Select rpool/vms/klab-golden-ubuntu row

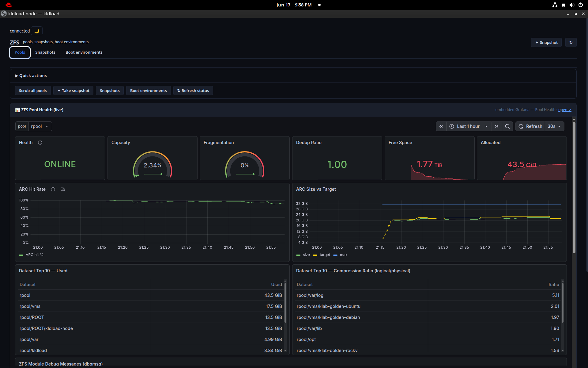point(428,306)
